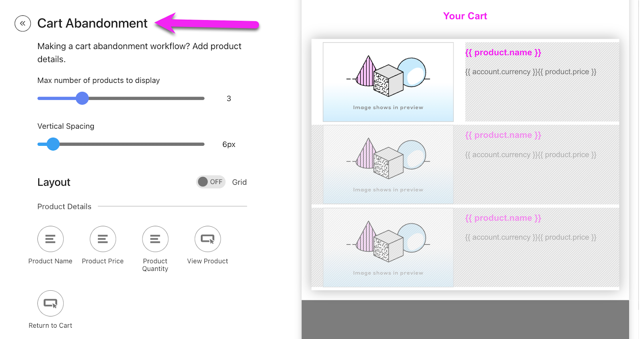Click the Your Cart heading
644x339 pixels.
[x=465, y=16]
